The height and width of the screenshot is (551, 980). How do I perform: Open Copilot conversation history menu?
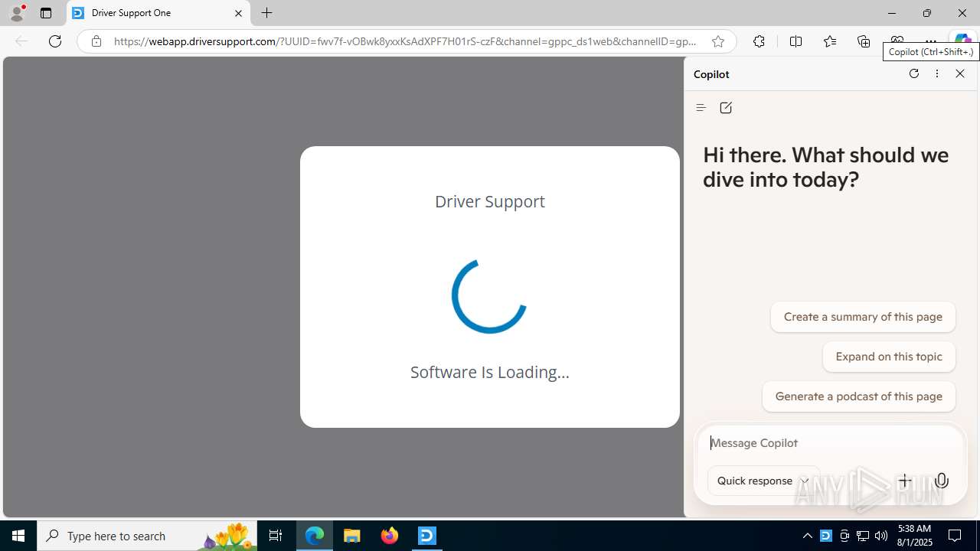point(701,108)
